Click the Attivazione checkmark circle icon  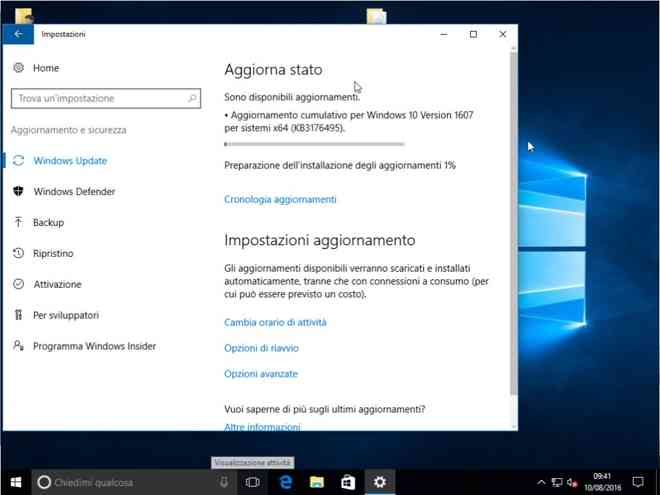19,284
